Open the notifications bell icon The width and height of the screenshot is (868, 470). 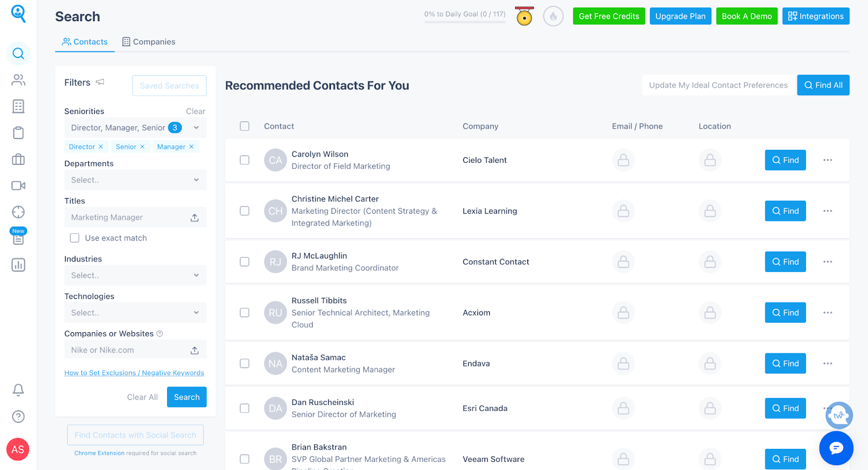pyautogui.click(x=18, y=390)
